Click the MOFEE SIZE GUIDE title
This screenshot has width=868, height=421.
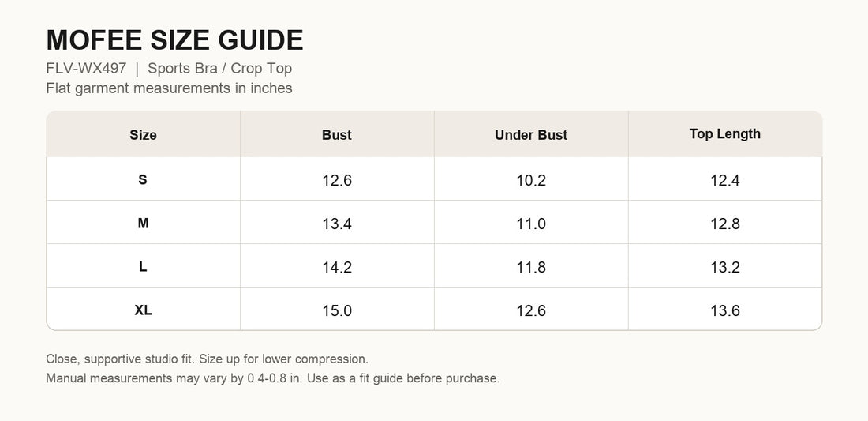pos(174,40)
